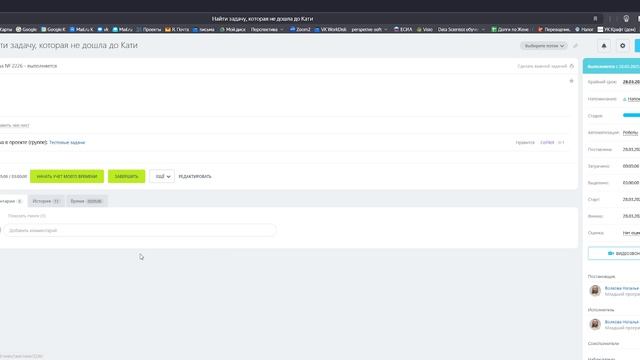Click the mark-as-important flame icon
640x360 pixels.
point(571,66)
